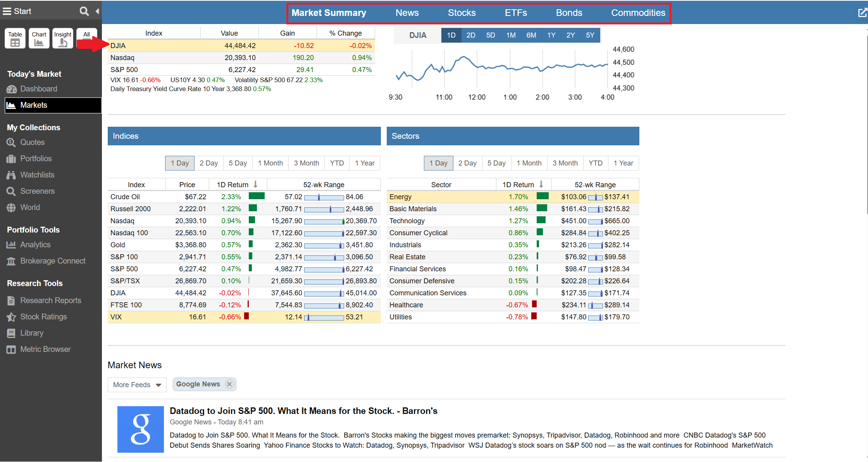Open the Start hamburger menu
This screenshot has height=462, width=868.
(x=7, y=11)
